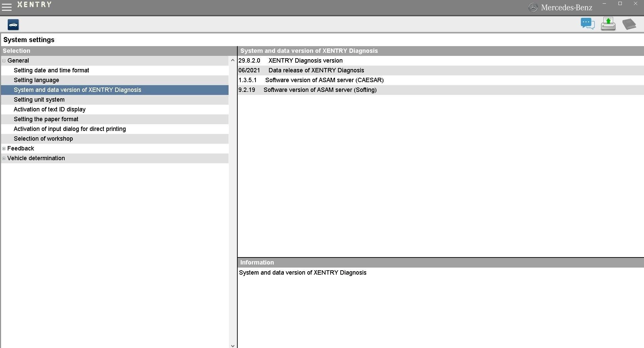The width and height of the screenshot is (644, 348).
Task: Expand the Vehicle determination node
Action: 4,158
